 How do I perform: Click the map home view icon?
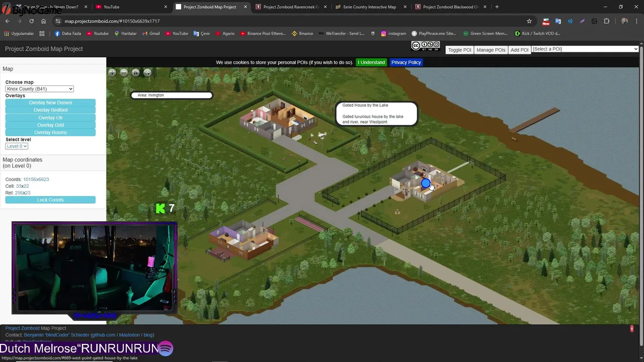click(x=135, y=73)
